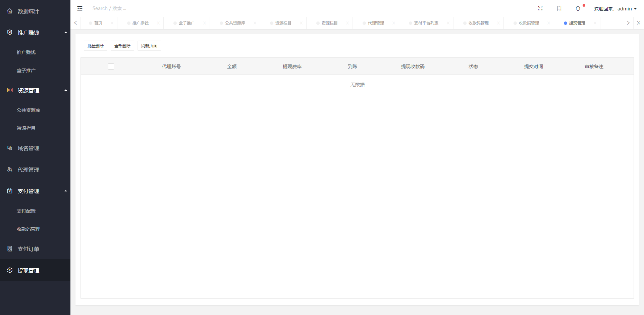Click the 刷新页面 button
The width and height of the screenshot is (644, 315).
(x=149, y=46)
